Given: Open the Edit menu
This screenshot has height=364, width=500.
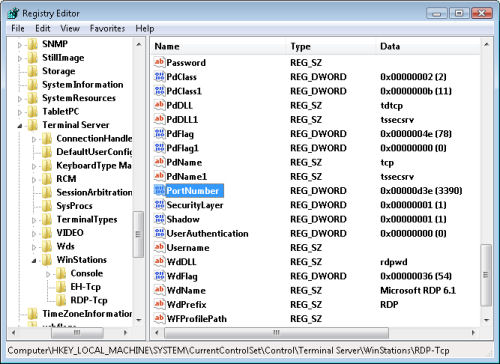Looking at the screenshot, I should click(x=43, y=28).
